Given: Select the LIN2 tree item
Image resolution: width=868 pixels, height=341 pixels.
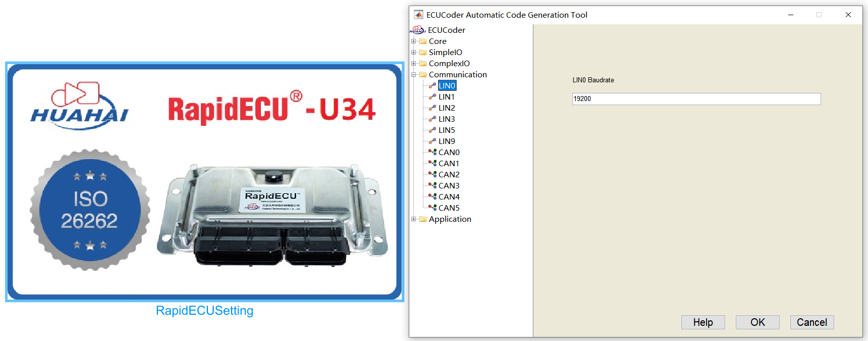Looking at the screenshot, I should 447,108.
